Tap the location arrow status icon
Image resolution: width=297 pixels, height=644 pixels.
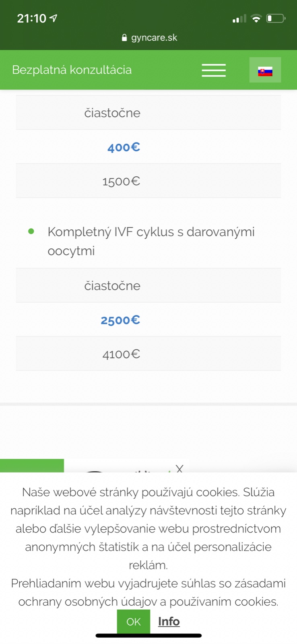click(53, 18)
